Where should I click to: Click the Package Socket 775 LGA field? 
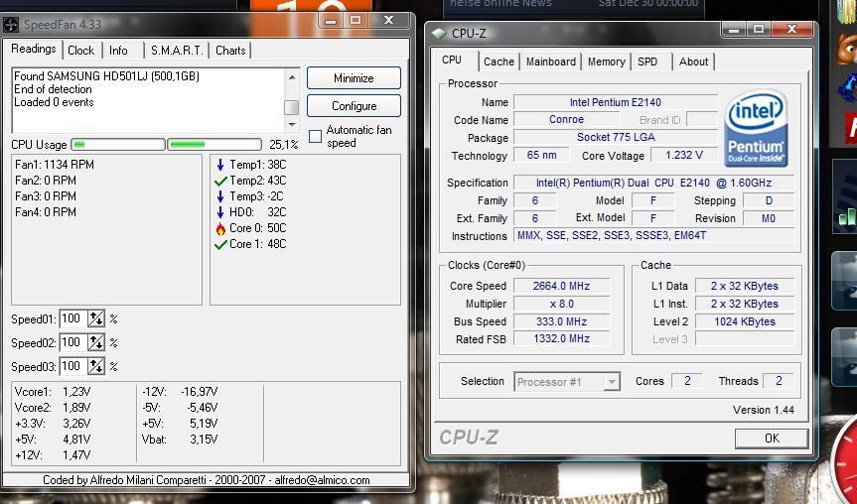click(616, 138)
